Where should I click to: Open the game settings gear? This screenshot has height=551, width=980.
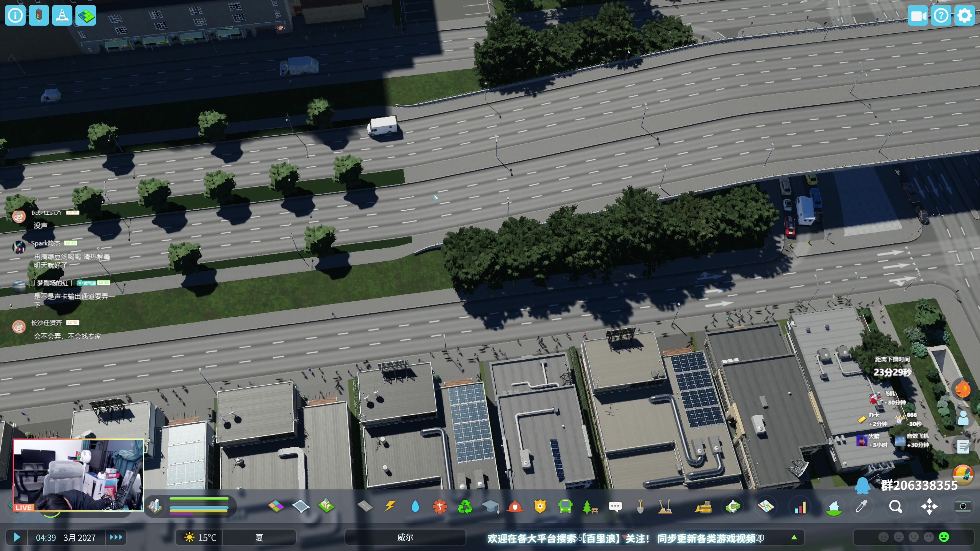[964, 16]
